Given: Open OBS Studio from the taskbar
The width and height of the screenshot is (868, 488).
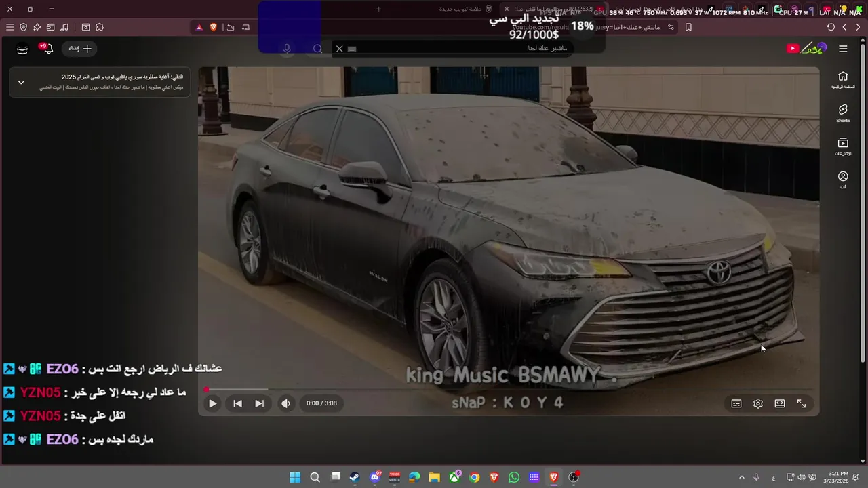Looking at the screenshot, I should tap(574, 477).
